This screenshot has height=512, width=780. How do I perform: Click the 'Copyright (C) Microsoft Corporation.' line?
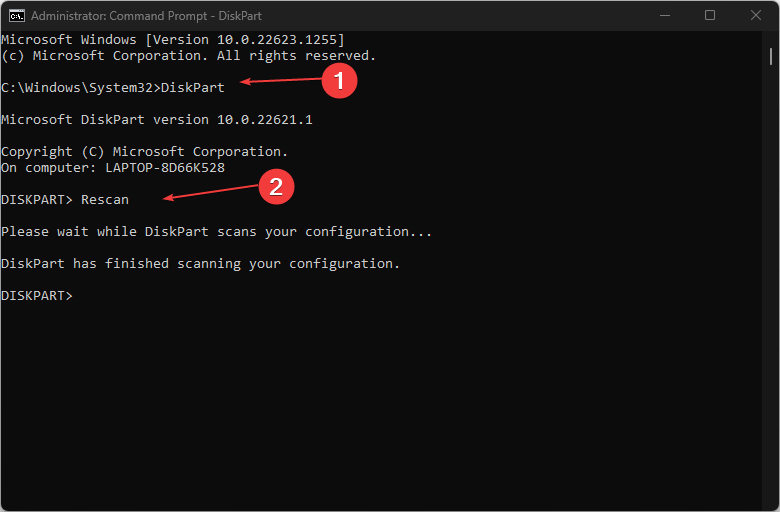pyautogui.click(x=145, y=152)
